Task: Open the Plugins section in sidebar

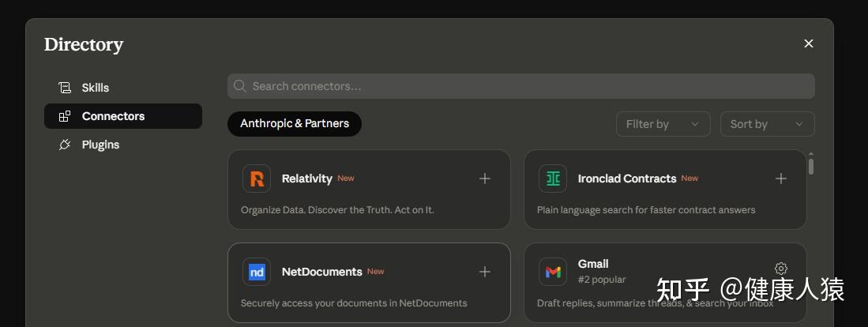Action: pos(123,145)
